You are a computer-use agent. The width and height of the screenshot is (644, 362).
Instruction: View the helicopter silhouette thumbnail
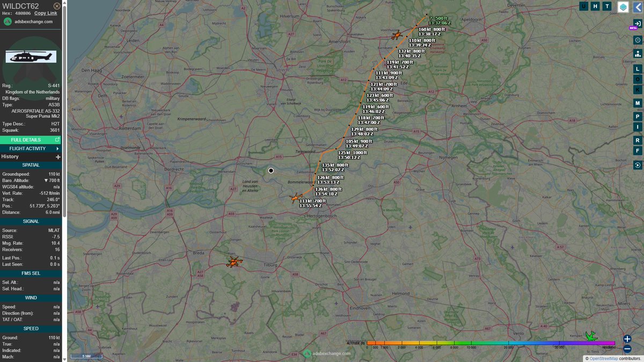pyautogui.click(x=31, y=56)
